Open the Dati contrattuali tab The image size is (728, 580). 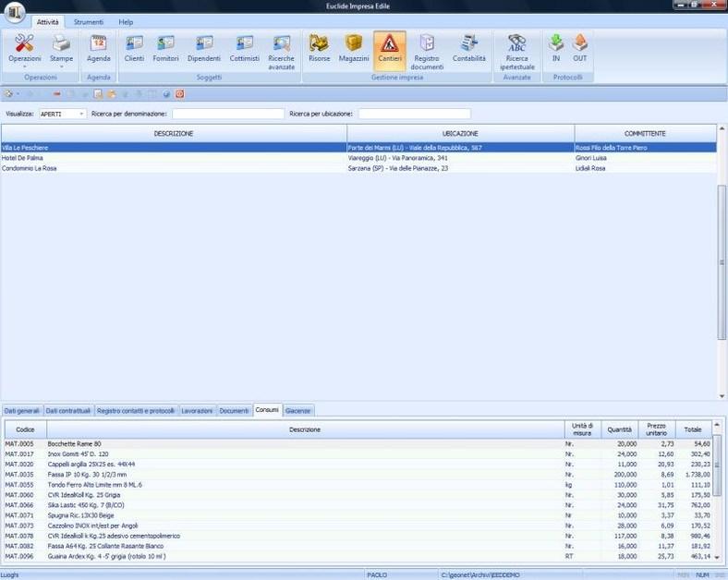click(x=69, y=410)
